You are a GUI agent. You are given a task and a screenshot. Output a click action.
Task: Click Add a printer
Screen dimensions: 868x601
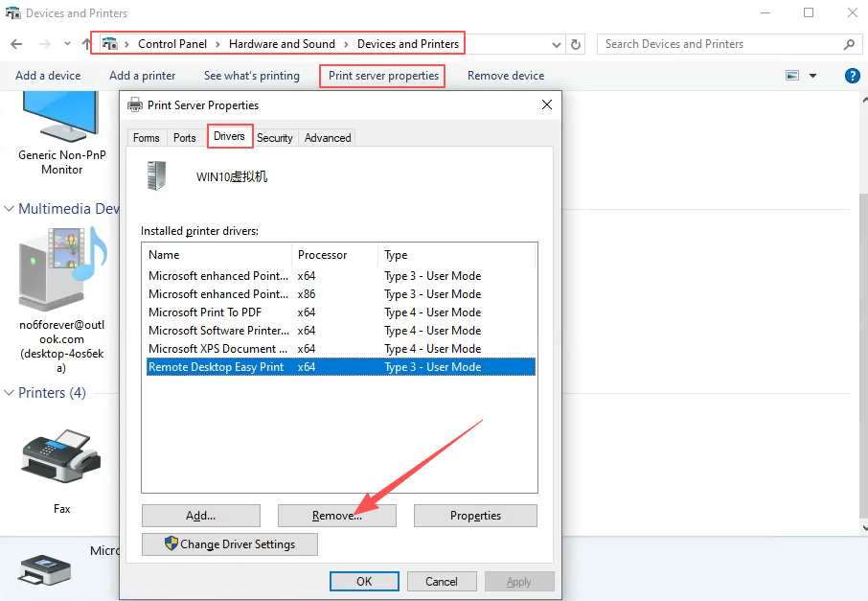pos(142,76)
